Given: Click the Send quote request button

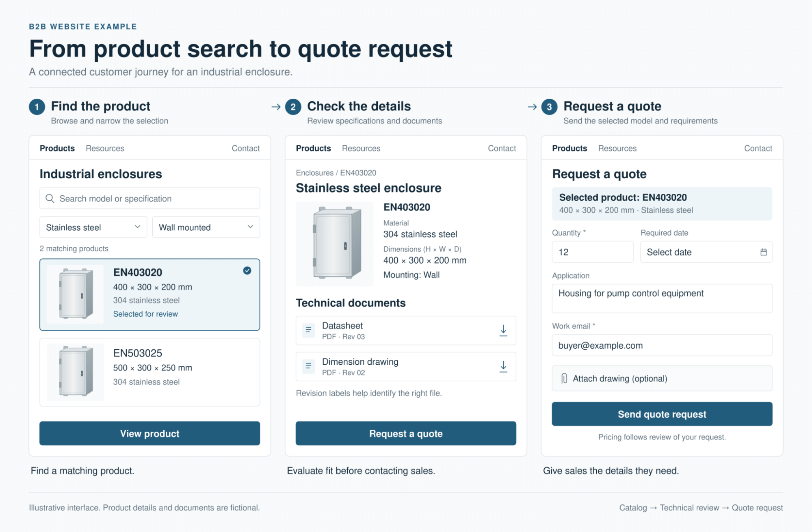Looking at the screenshot, I should click(x=662, y=414).
